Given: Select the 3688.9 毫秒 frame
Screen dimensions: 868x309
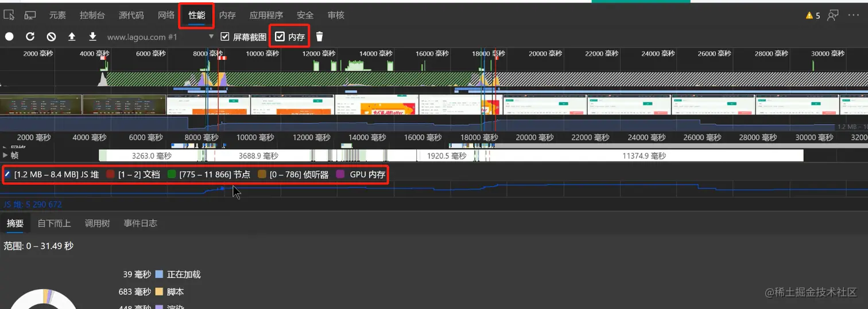Looking at the screenshot, I should tap(258, 156).
